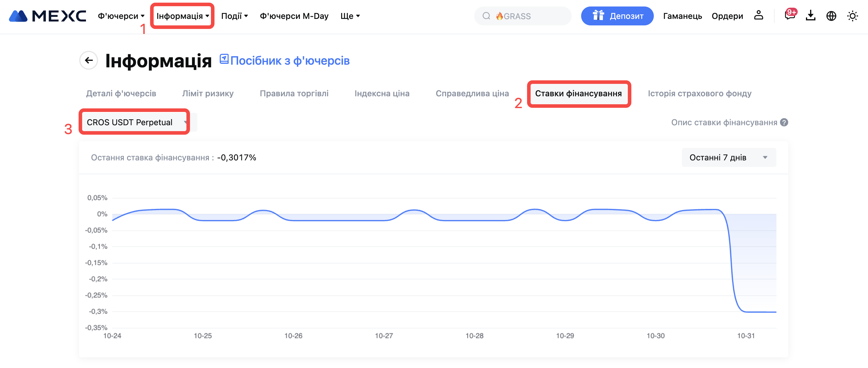This screenshot has width=868, height=368.
Task: Click the futures guide book icon
Action: 224,59
